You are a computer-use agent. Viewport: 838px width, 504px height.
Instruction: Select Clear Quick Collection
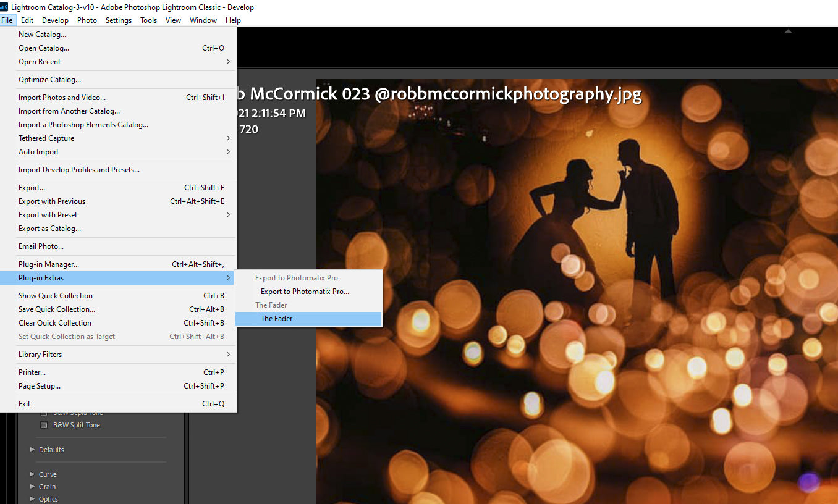(x=118, y=323)
